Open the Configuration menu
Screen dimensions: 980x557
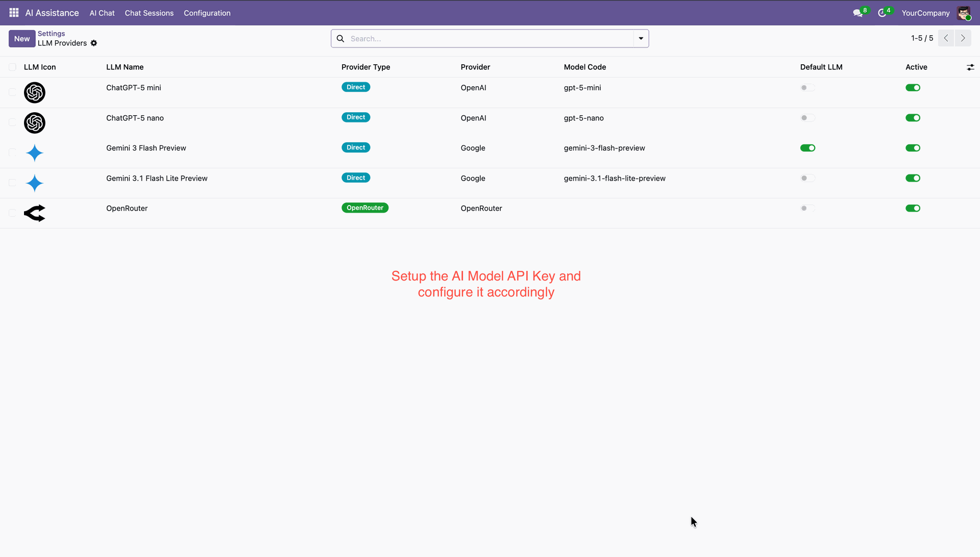207,13
